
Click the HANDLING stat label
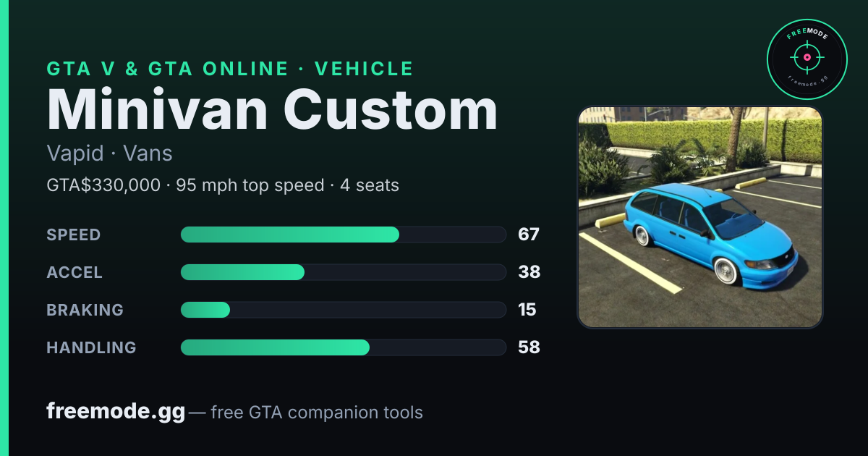coord(91,347)
